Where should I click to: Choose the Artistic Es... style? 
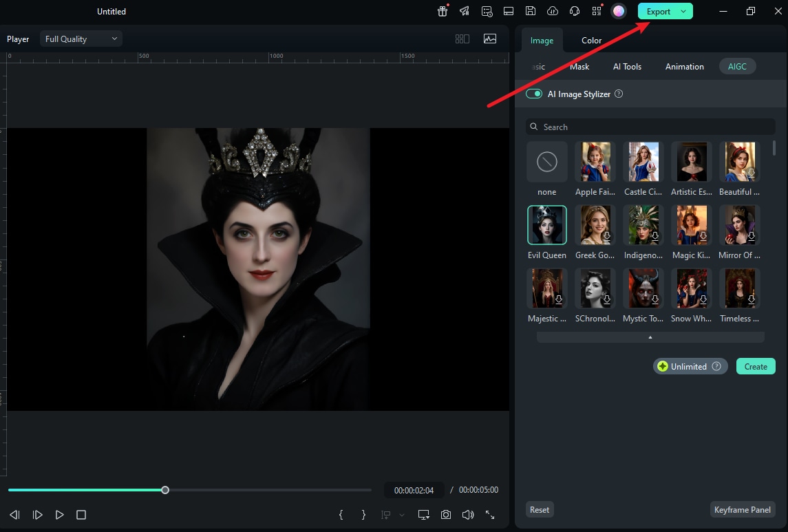click(692, 162)
